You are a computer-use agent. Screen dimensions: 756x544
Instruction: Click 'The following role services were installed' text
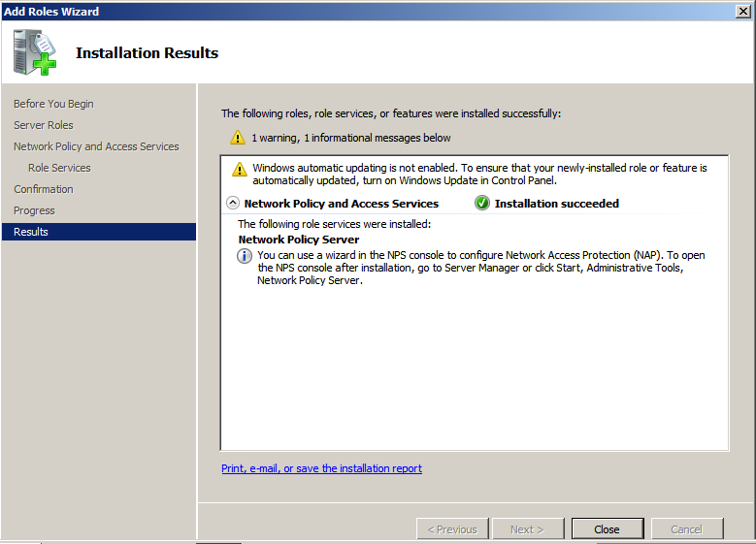[x=334, y=224]
